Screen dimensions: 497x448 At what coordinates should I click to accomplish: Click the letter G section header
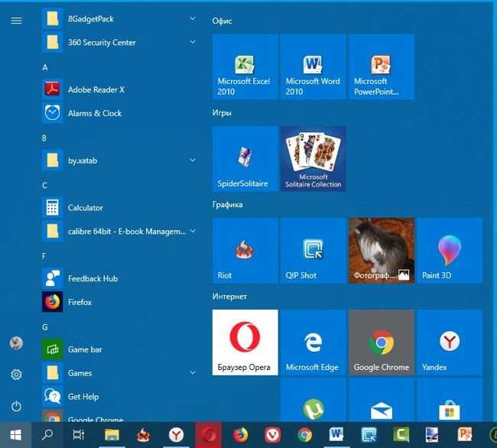[45, 327]
